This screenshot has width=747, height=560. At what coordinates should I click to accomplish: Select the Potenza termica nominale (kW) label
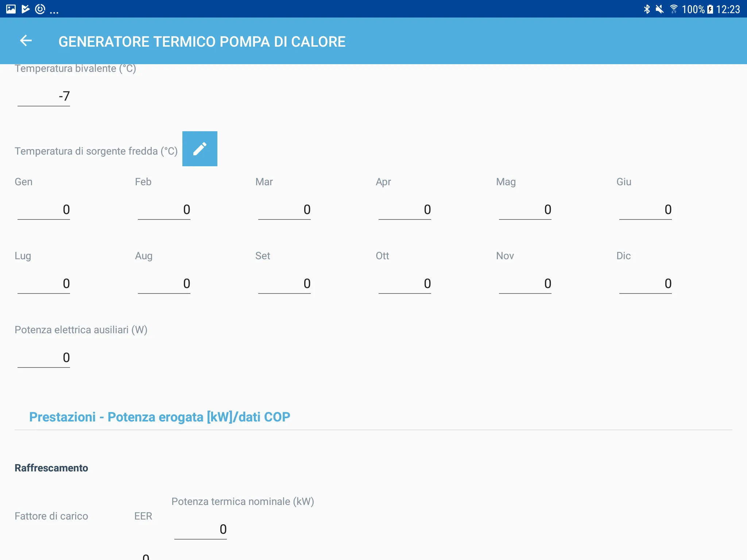tap(243, 502)
